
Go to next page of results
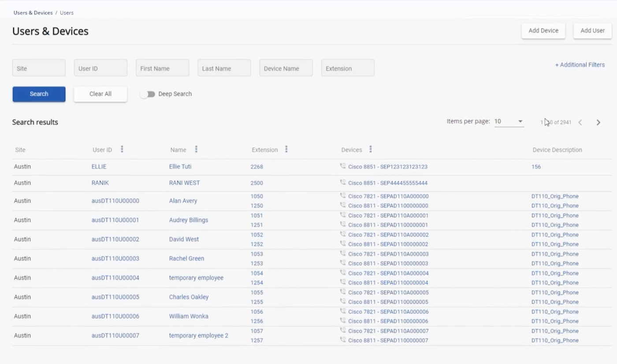click(x=598, y=123)
